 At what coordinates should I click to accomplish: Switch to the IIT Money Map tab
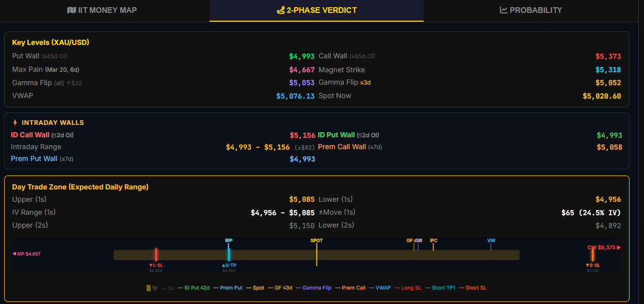102,10
